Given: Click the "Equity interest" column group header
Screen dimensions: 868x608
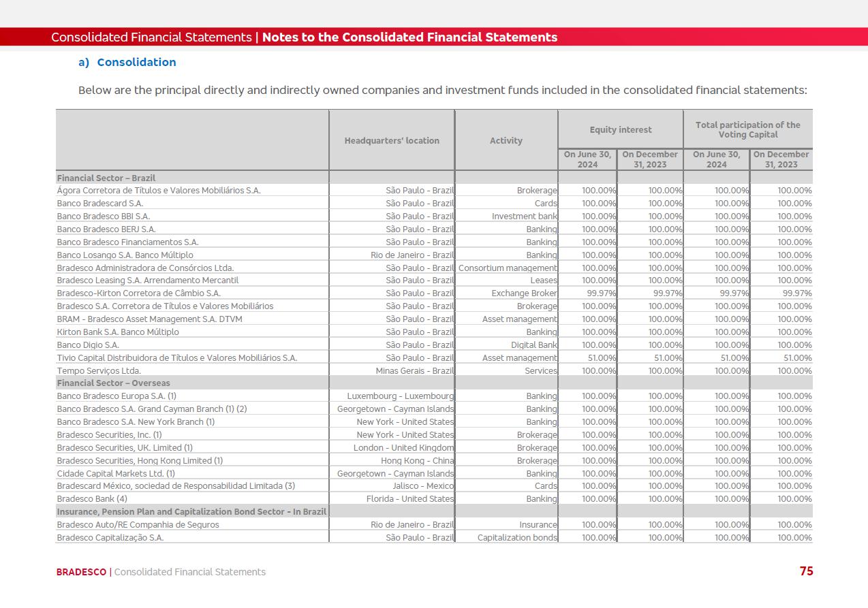Looking at the screenshot, I should click(620, 130).
